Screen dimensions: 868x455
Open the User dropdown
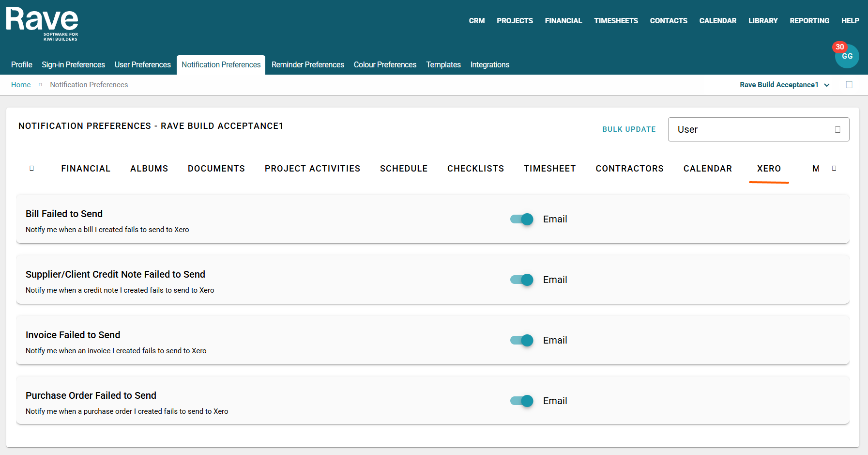[x=758, y=129]
